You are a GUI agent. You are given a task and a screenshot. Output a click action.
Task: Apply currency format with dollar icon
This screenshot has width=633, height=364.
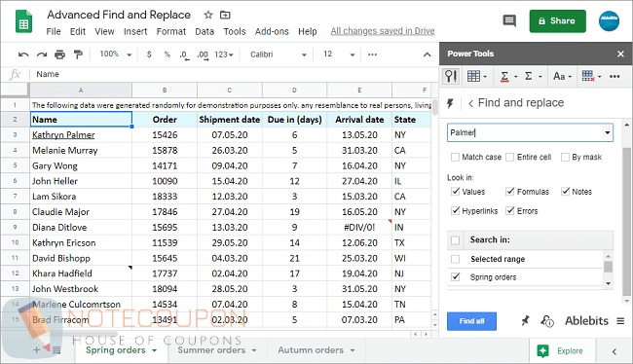(149, 55)
